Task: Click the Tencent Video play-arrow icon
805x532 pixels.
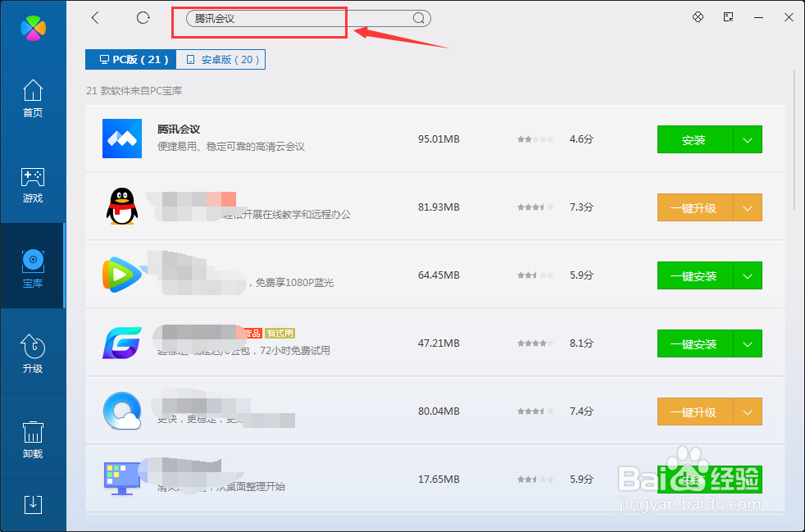Action: coord(122,275)
